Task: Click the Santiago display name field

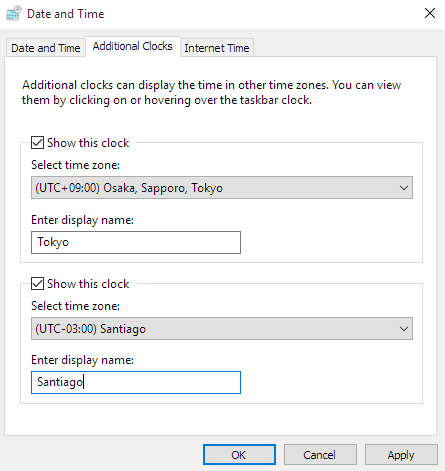Action: (136, 382)
